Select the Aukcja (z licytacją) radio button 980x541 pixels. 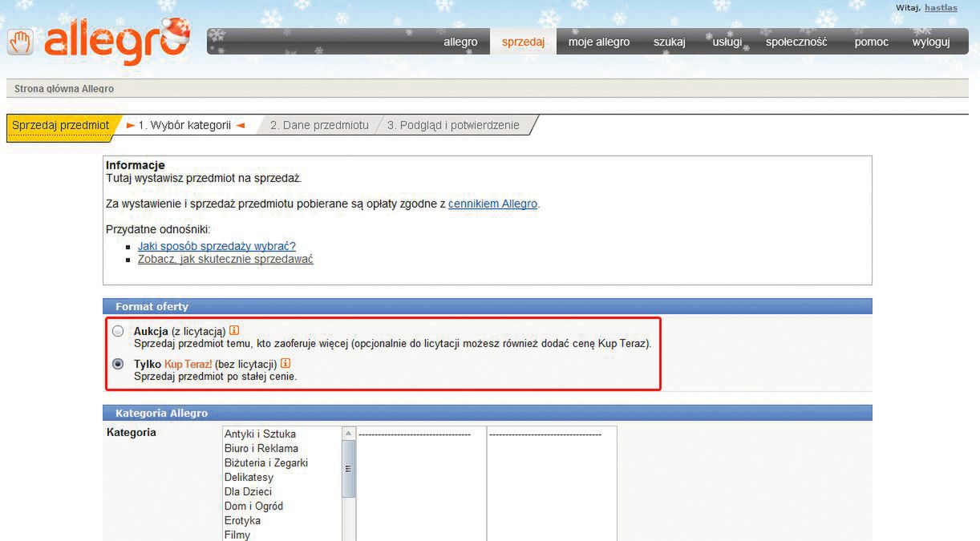click(x=118, y=331)
